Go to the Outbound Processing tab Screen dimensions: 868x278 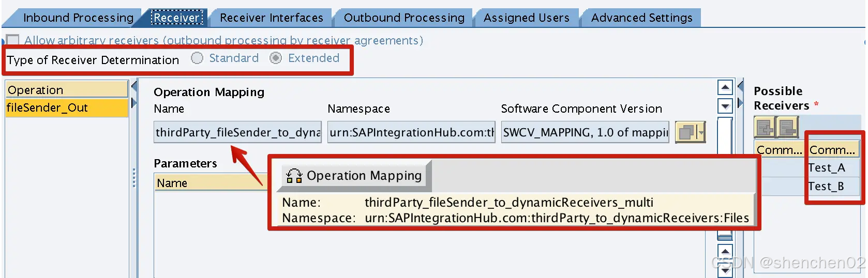point(404,18)
